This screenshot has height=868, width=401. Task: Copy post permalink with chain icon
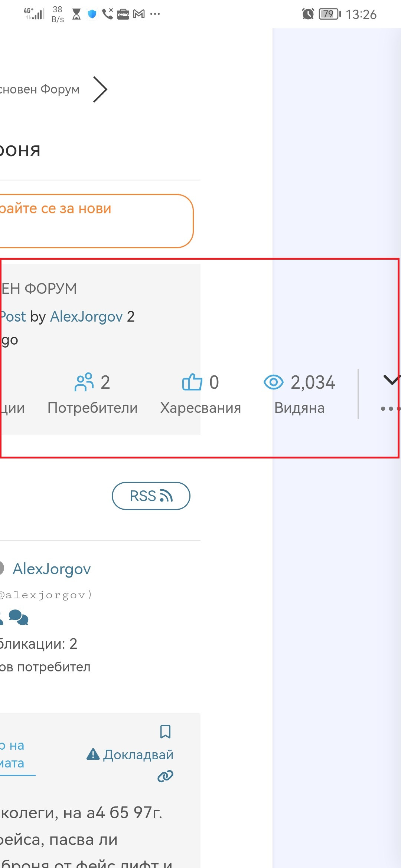(x=165, y=776)
